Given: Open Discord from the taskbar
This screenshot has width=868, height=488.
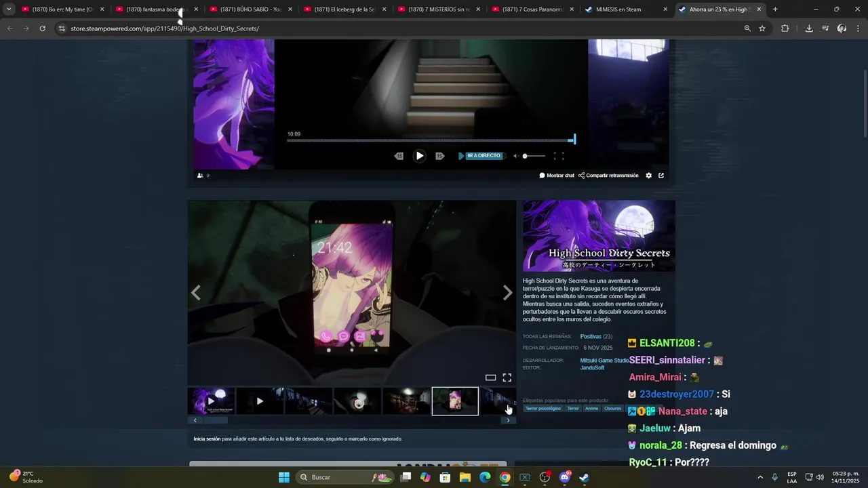Looking at the screenshot, I should tap(565, 477).
